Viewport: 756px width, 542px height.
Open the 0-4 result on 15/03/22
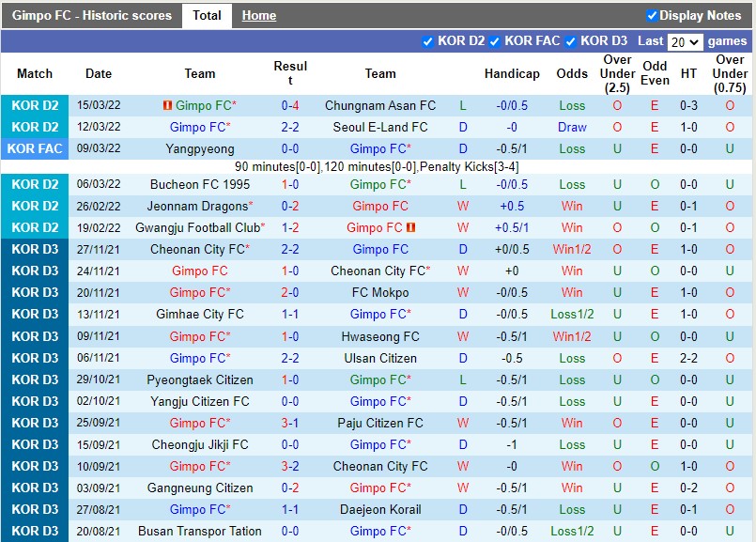click(290, 105)
